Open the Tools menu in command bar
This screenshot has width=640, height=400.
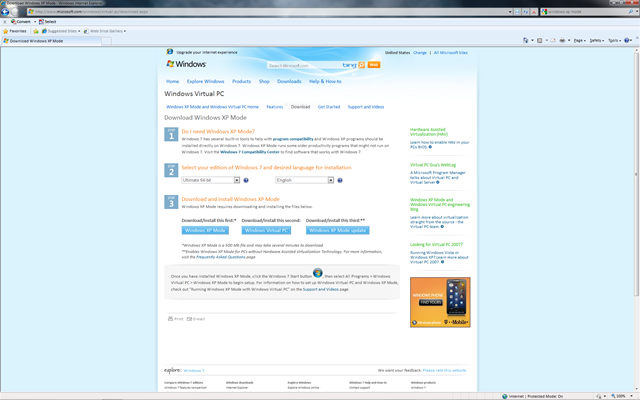pyautogui.click(x=614, y=40)
